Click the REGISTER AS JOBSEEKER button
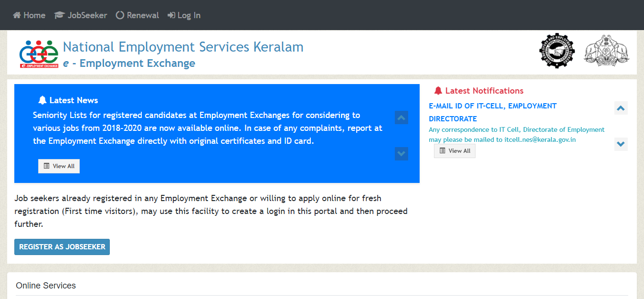The image size is (644, 299). pyautogui.click(x=62, y=247)
